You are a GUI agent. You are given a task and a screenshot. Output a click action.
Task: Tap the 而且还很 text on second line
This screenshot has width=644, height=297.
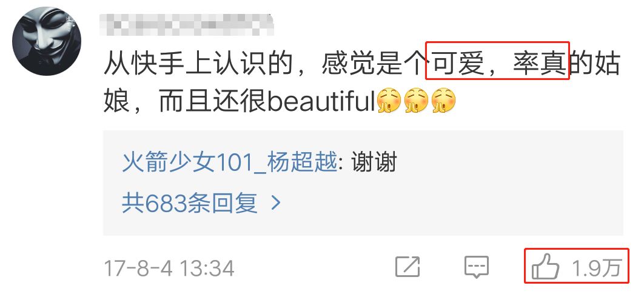[213, 101]
